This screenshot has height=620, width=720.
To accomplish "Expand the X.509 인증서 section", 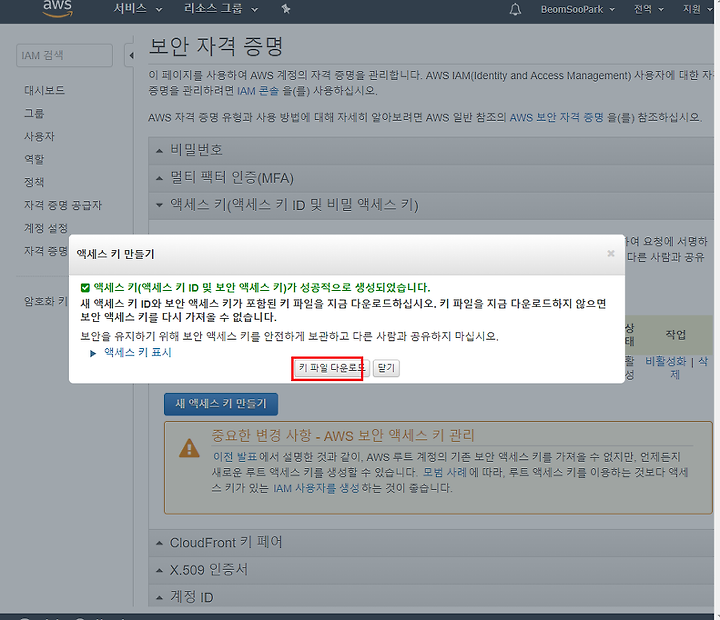I will point(431,570).
